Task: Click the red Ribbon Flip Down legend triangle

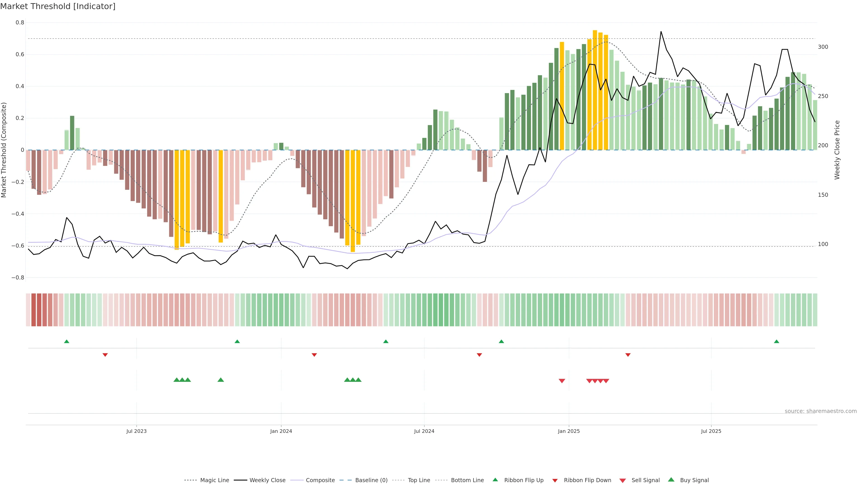Action: (x=555, y=480)
